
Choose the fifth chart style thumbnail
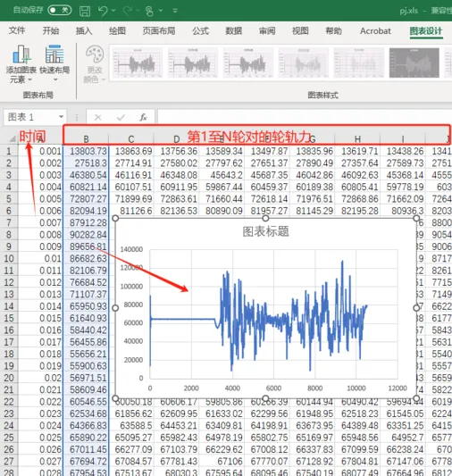click(358, 63)
